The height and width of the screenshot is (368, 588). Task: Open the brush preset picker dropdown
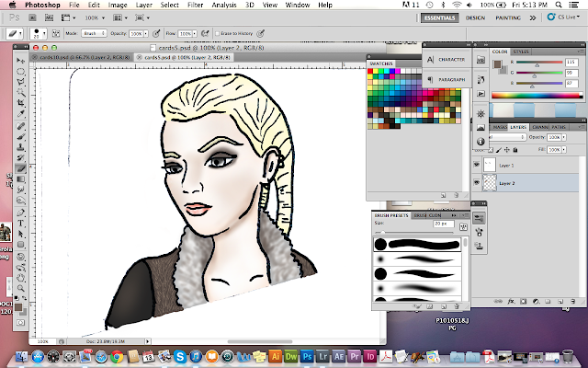[x=44, y=33]
